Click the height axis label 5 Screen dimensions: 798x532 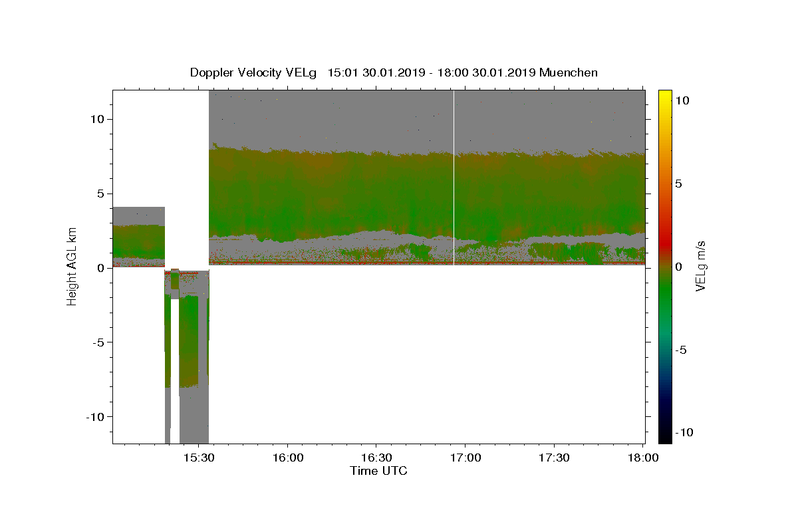[x=102, y=194]
